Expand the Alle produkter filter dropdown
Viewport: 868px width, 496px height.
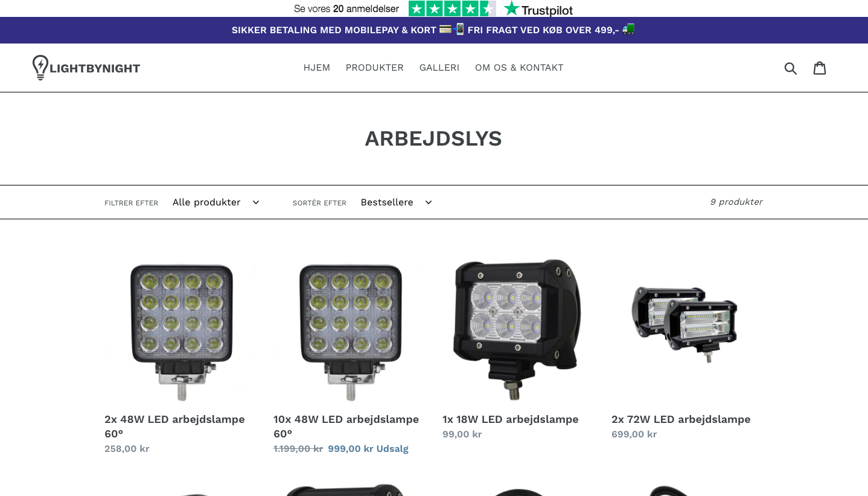[216, 202]
